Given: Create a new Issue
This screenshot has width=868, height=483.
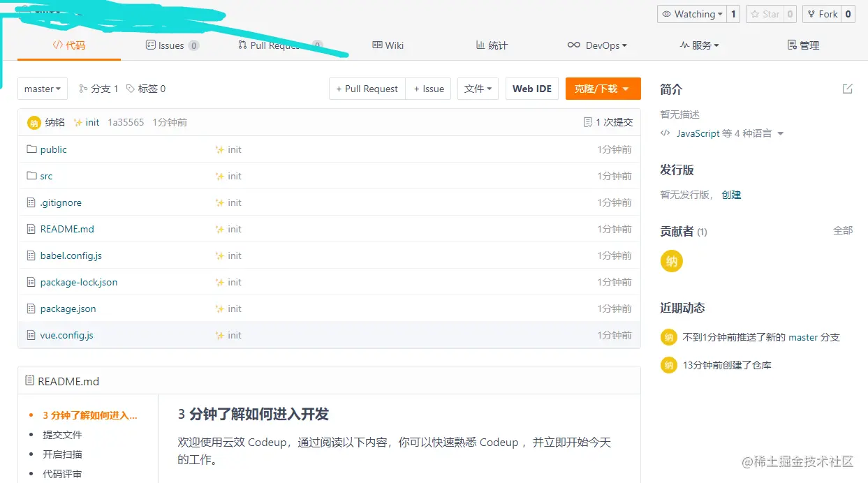Looking at the screenshot, I should pos(428,89).
